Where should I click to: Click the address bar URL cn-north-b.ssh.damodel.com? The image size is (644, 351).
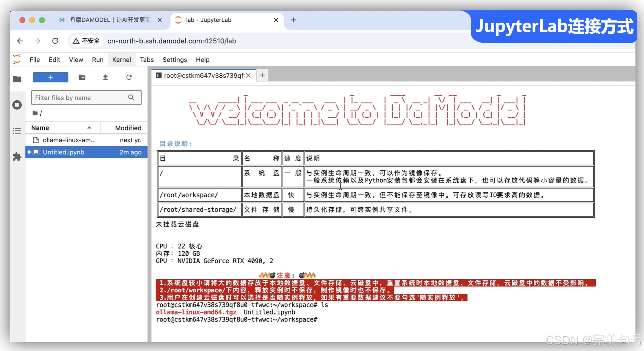[x=172, y=41]
